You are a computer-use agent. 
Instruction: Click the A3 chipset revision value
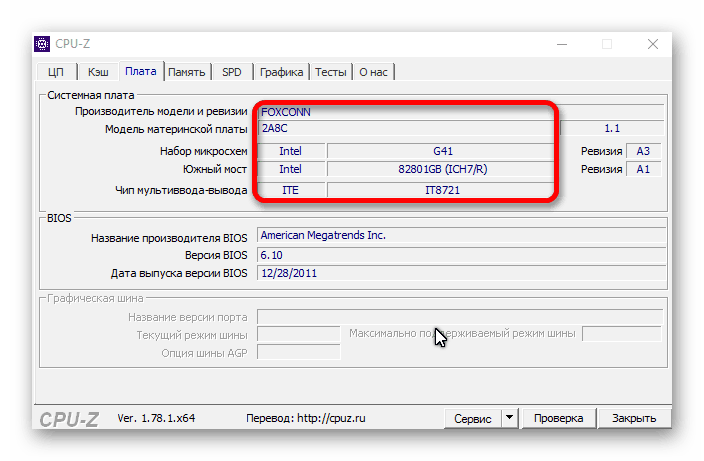[643, 151]
